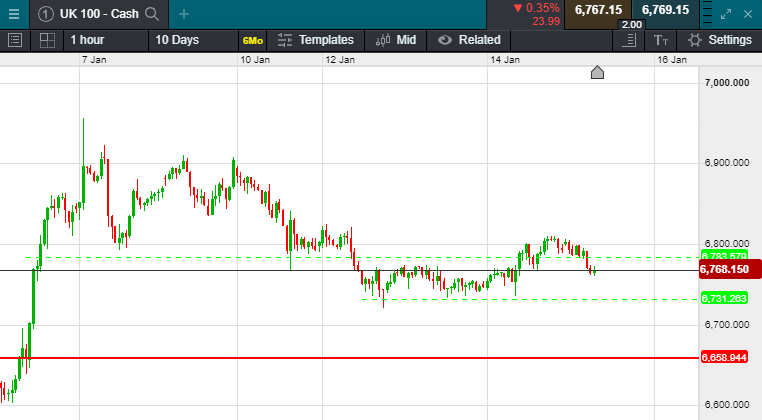Open chart Settings
Viewport: 762px width, 420px height.
pyautogui.click(x=720, y=40)
